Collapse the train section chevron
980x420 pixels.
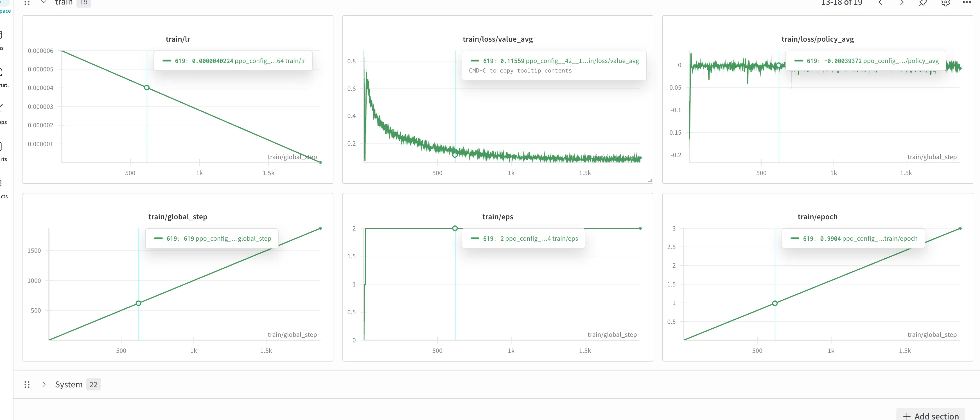[x=44, y=2]
